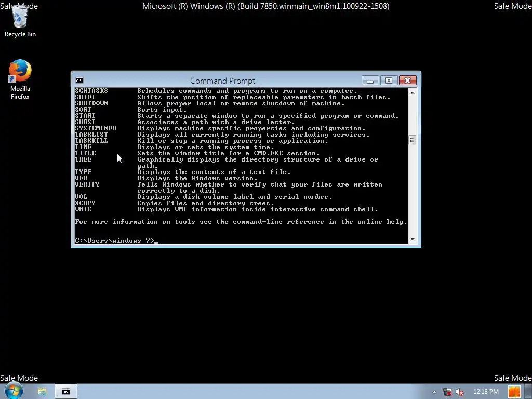The width and height of the screenshot is (532, 399).
Task: Click the orange flame tray icon
Action: point(514,392)
